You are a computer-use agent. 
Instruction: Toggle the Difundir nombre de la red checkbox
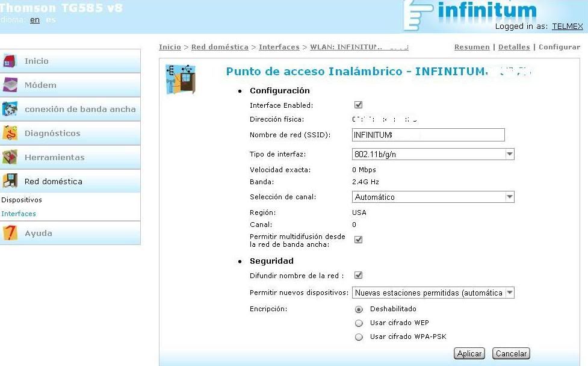(x=359, y=275)
